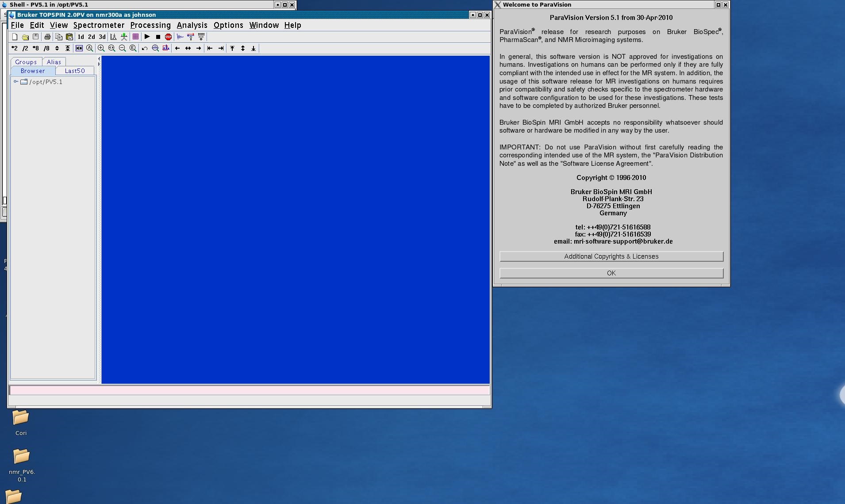Click the *2 intensity scale button
The image size is (845, 504).
point(15,49)
